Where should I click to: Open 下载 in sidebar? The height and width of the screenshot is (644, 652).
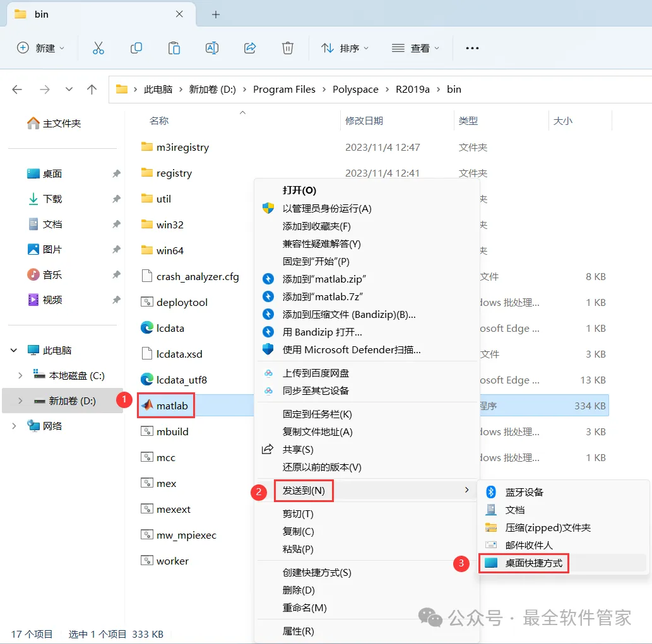click(x=52, y=199)
